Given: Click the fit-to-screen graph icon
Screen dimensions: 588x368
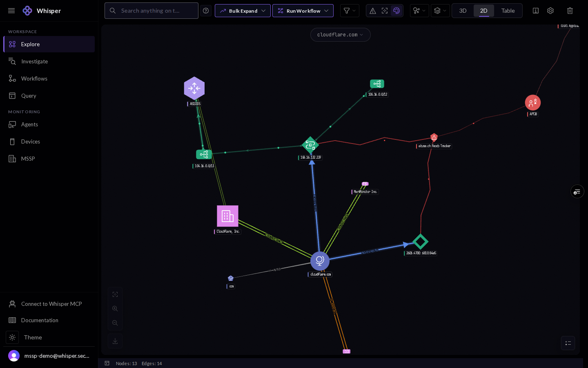Looking at the screenshot, I should tap(115, 294).
